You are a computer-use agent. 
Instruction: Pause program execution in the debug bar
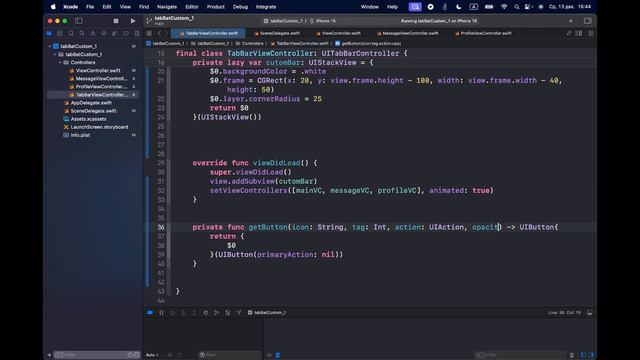[x=161, y=313]
